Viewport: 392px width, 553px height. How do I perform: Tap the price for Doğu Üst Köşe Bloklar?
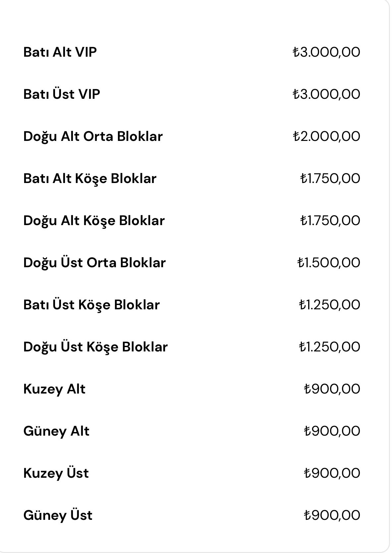point(329,347)
